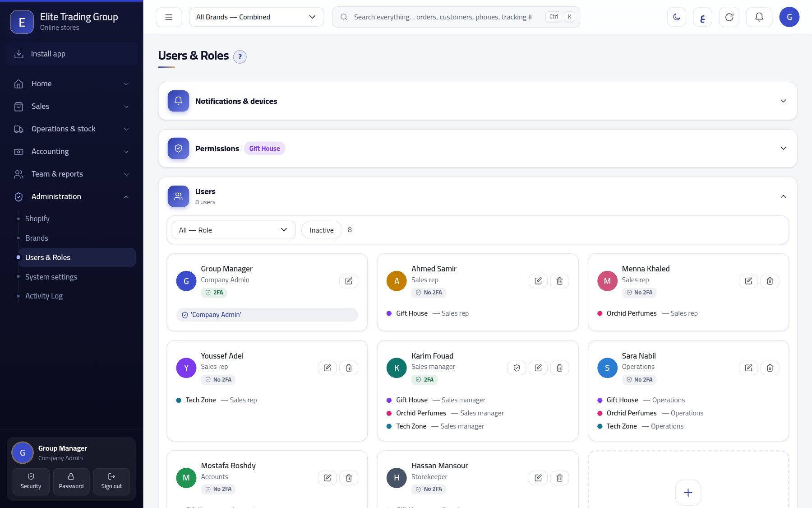Screen dimensions: 812x508
Task: Click the Gift House tag on Permissions
Action: [x=264, y=149]
